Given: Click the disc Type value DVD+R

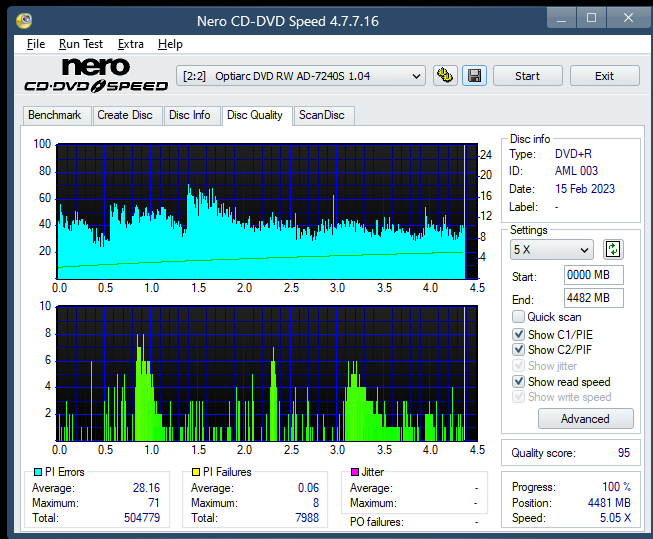Looking at the screenshot, I should coord(573,154).
